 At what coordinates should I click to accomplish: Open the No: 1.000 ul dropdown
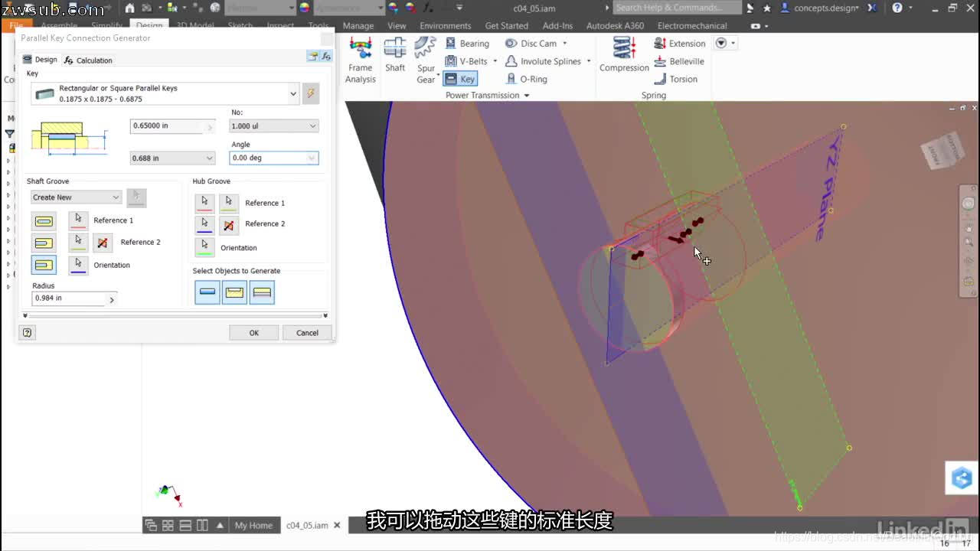click(312, 126)
